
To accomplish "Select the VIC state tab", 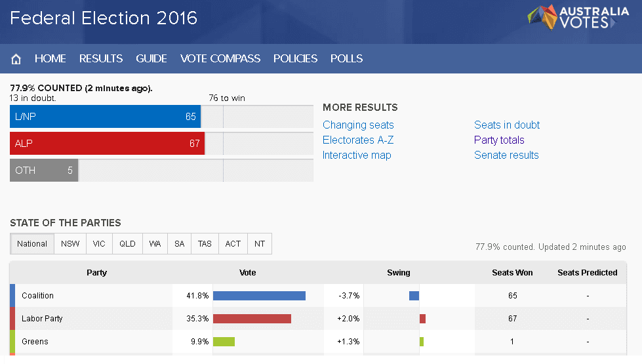I will click(99, 243).
